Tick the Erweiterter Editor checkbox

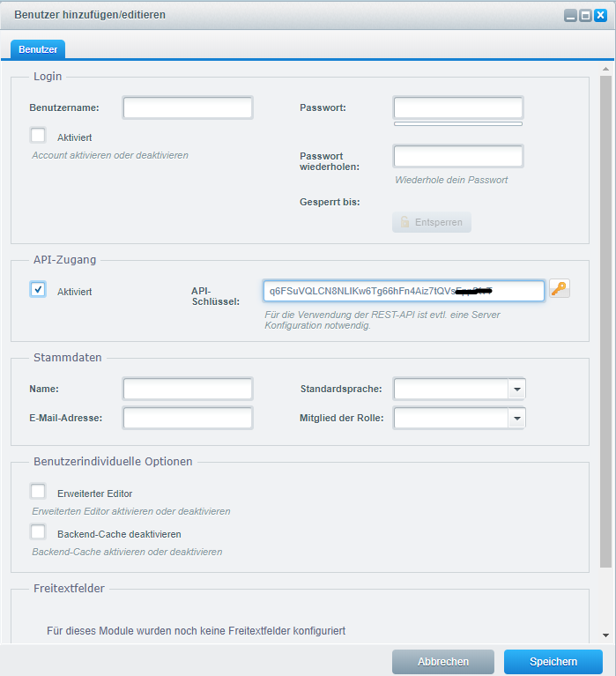pos(38,491)
